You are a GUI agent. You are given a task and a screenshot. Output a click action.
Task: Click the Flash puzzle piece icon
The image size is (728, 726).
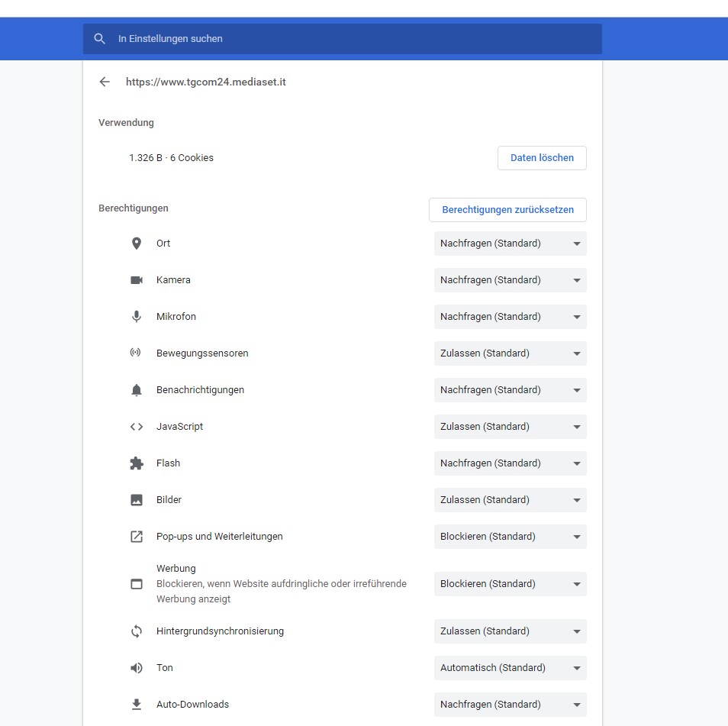[137, 463]
